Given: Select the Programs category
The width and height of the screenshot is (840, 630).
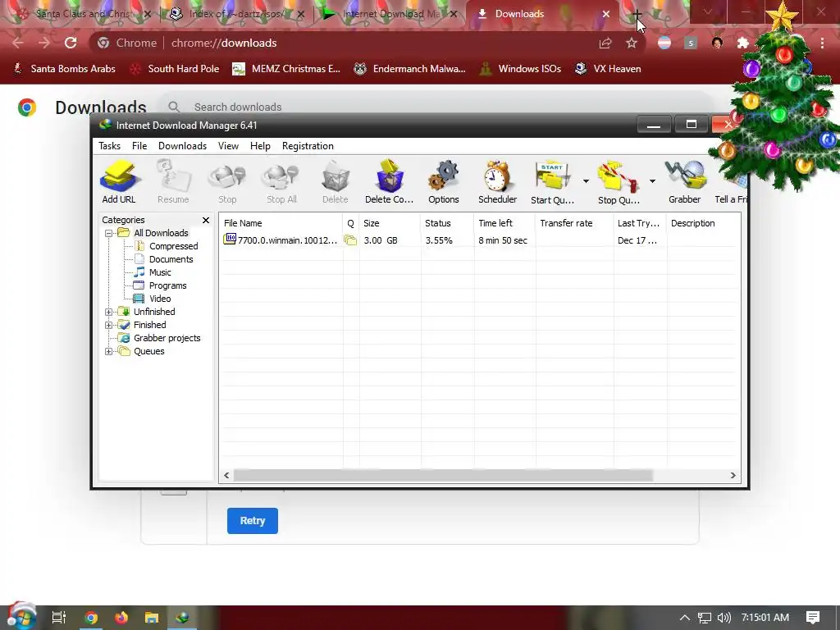Looking at the screenshot, I should (167, 285).
